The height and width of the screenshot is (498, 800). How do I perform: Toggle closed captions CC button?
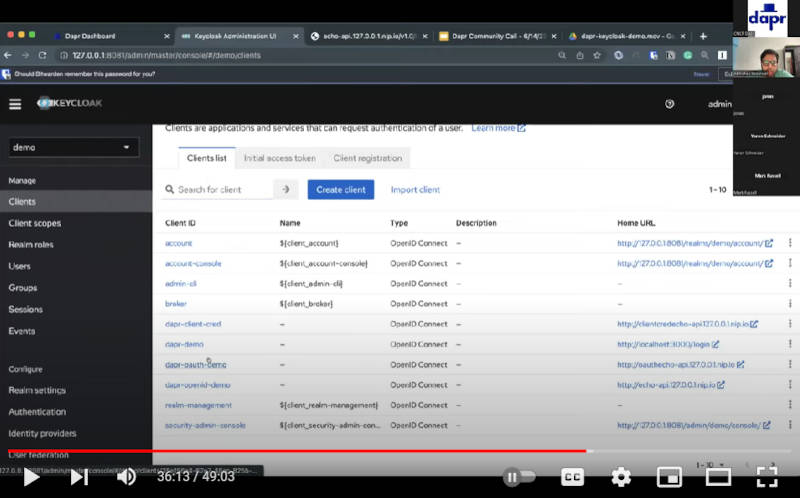coord(572,477)
